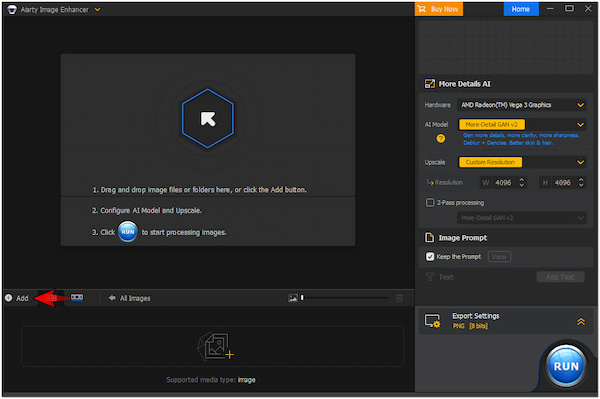This screenshot has height=399, width=600.
Task: Expand the Export Settings panel chevron
Action: 581,321
